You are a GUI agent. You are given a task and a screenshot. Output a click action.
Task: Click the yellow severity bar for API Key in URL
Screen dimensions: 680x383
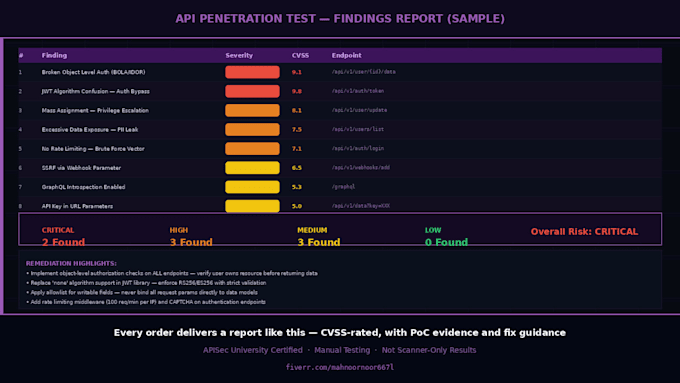click(252, 206)
